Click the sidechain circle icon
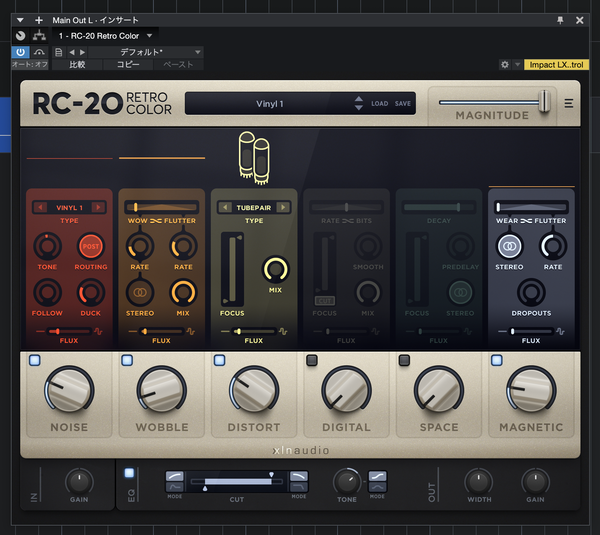The image size is (600, 535). (x=20, y=36)
